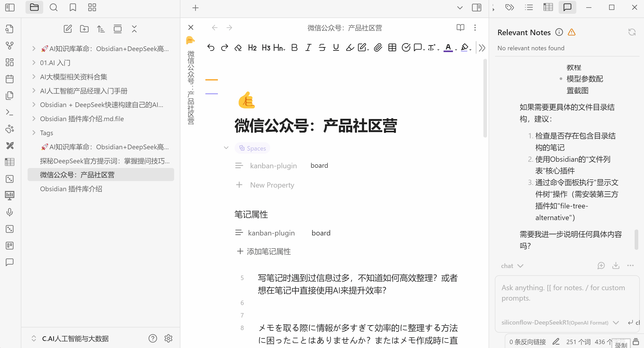Toggle the left sidebar visibility
Screen dimensions: 644x348
coord(10,8)
